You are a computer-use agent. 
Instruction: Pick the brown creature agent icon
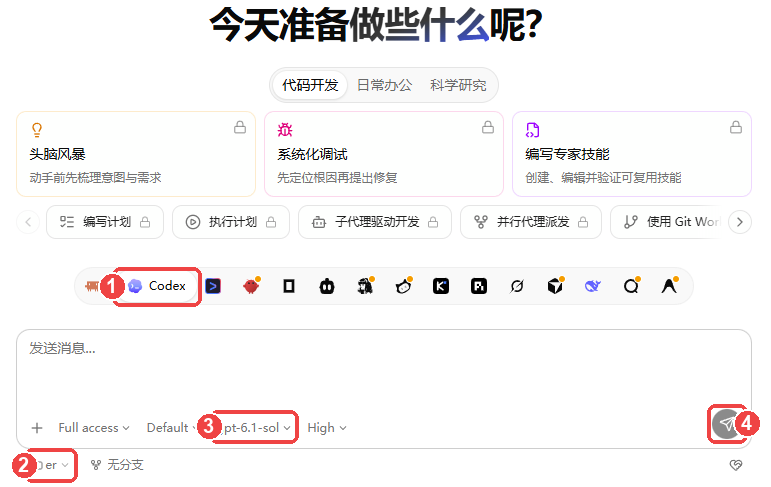click(92, 286)
